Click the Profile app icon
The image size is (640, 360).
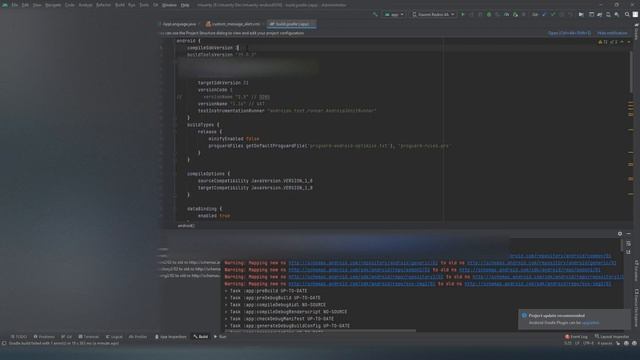(x=507, y=15)
